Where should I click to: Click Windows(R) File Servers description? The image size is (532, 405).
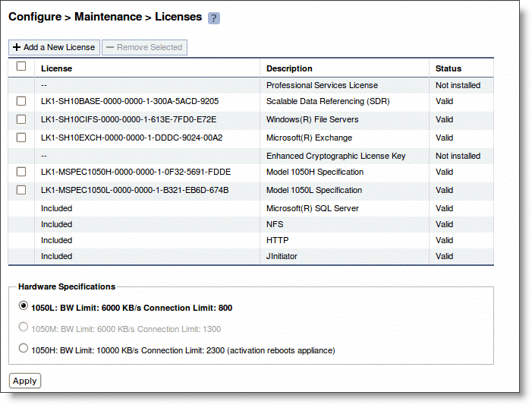(312, 119)
